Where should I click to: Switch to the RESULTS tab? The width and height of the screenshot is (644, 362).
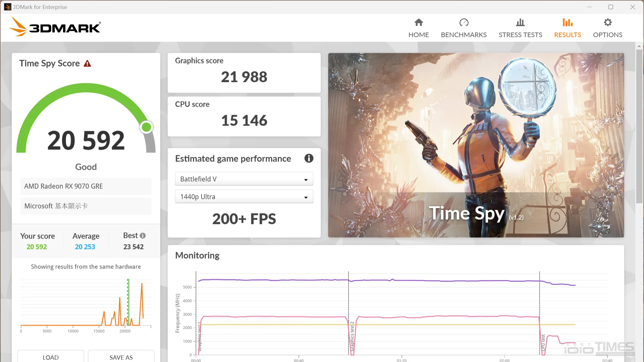pos(568,28)
